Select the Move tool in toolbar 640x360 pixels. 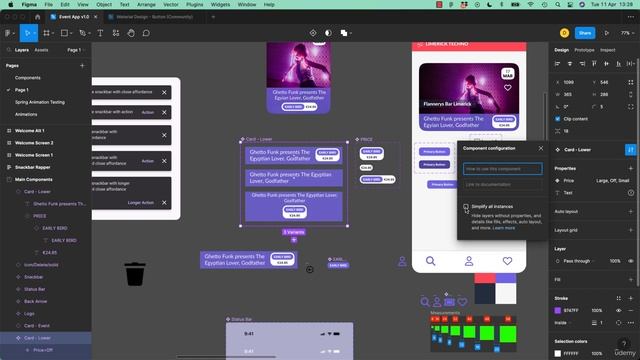27,33
